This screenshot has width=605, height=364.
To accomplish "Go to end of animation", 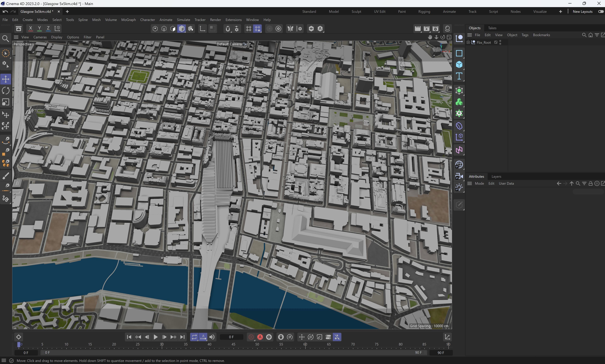I will tap(182, 337).
